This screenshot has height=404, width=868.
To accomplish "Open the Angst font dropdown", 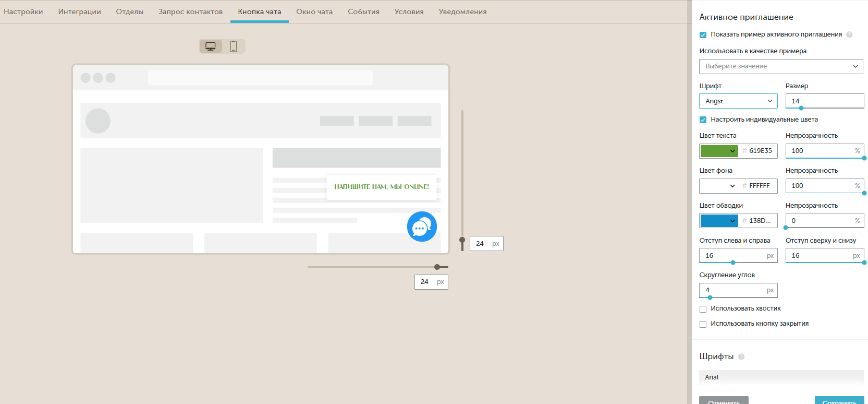I will tap(738, 101).
